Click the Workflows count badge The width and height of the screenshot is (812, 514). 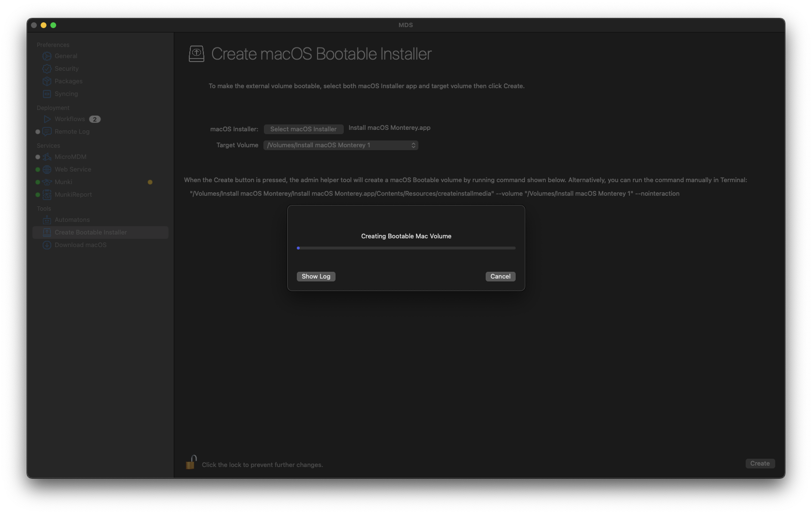coord(95,119)
